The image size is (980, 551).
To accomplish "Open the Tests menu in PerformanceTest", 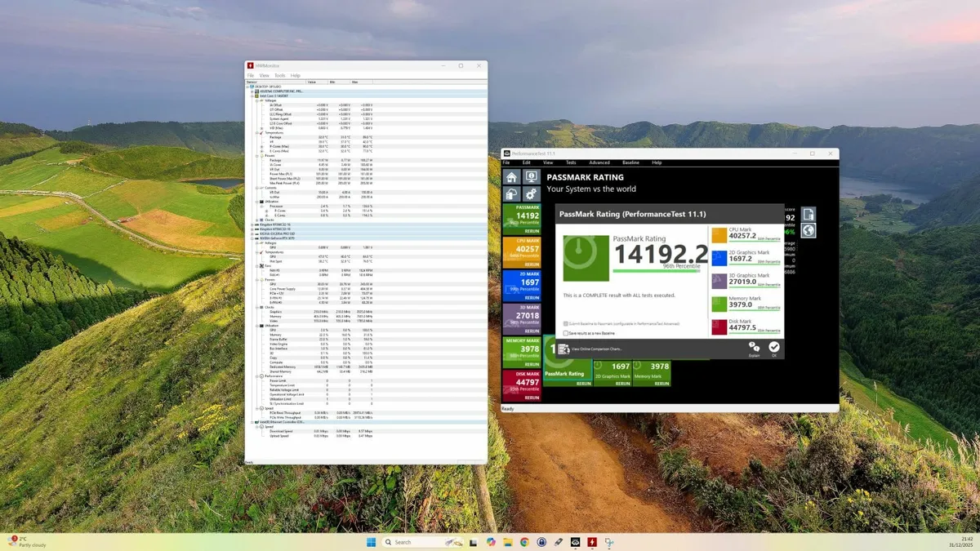I will click(572, 162).
